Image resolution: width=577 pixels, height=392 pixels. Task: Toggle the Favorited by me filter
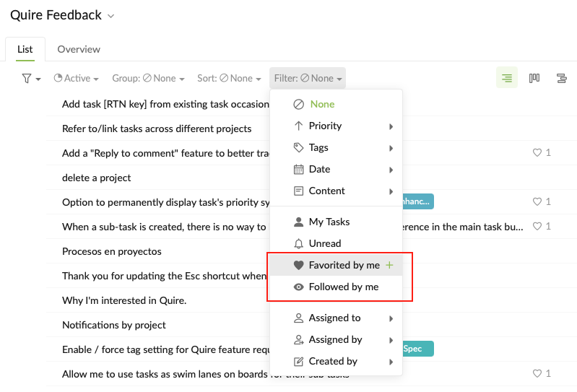pos(336,265)
